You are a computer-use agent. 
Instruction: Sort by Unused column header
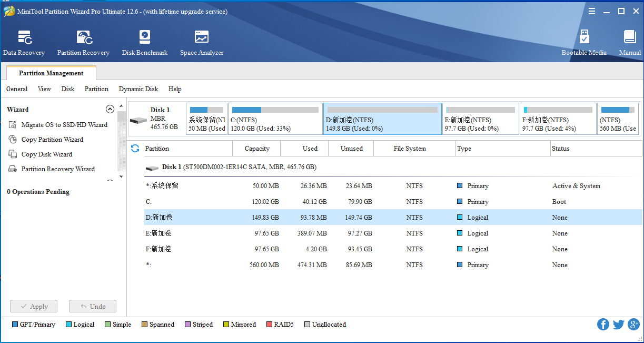[351, 149]
